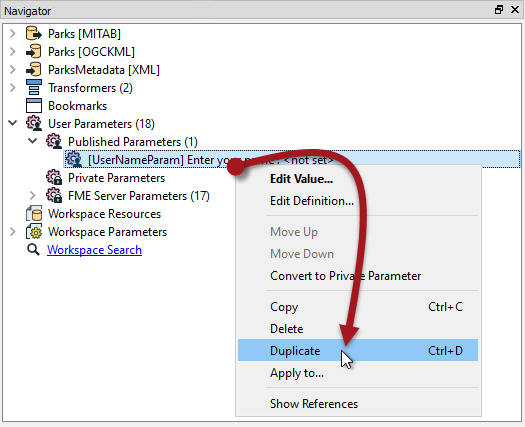Click the Private Parameters lock-gear icon
525x427 pixels.
pyautogui.click(x=54, y=177)
